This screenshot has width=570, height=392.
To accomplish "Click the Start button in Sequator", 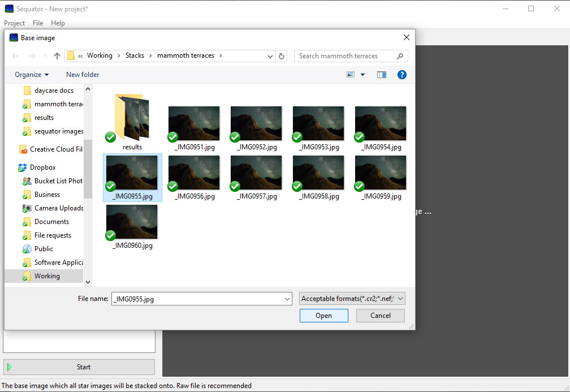I will click(x=79, y=367).
